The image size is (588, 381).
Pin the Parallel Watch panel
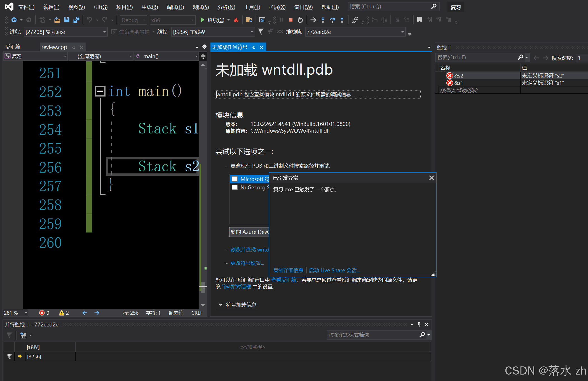tap(419, 324)
